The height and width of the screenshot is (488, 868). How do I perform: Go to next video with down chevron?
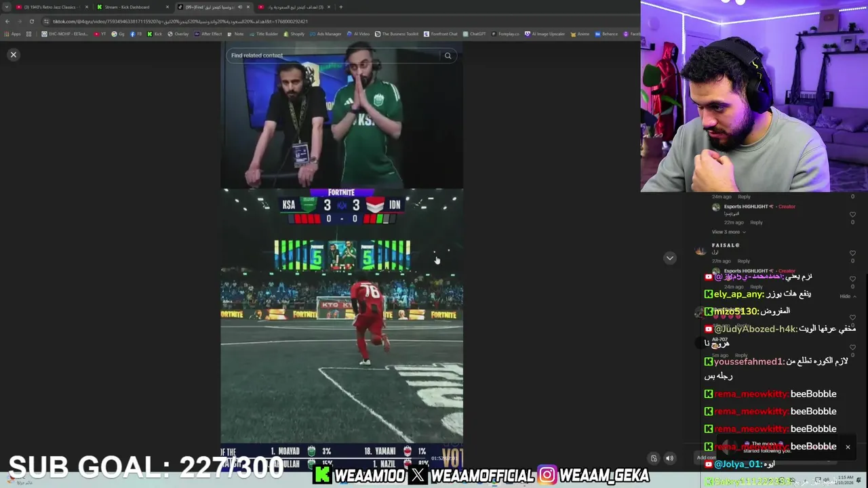(670, 258)
